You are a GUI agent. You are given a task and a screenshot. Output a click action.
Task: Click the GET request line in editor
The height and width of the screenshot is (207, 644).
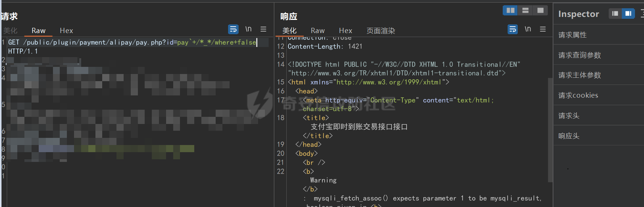[132, 42]
